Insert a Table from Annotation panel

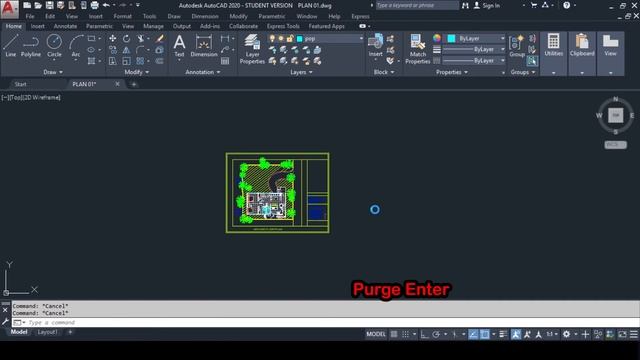click(x=225, y=61)
